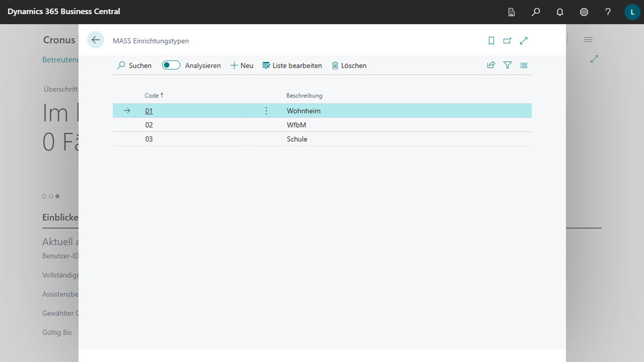Click the Beschreibung column header

[x=304, y=96]
